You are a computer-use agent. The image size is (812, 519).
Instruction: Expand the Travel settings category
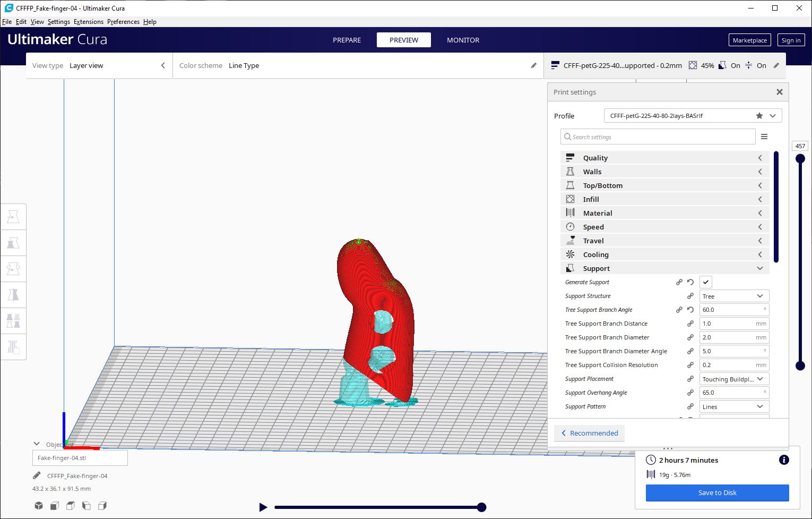pyautogui.click(x=664, y=241)
